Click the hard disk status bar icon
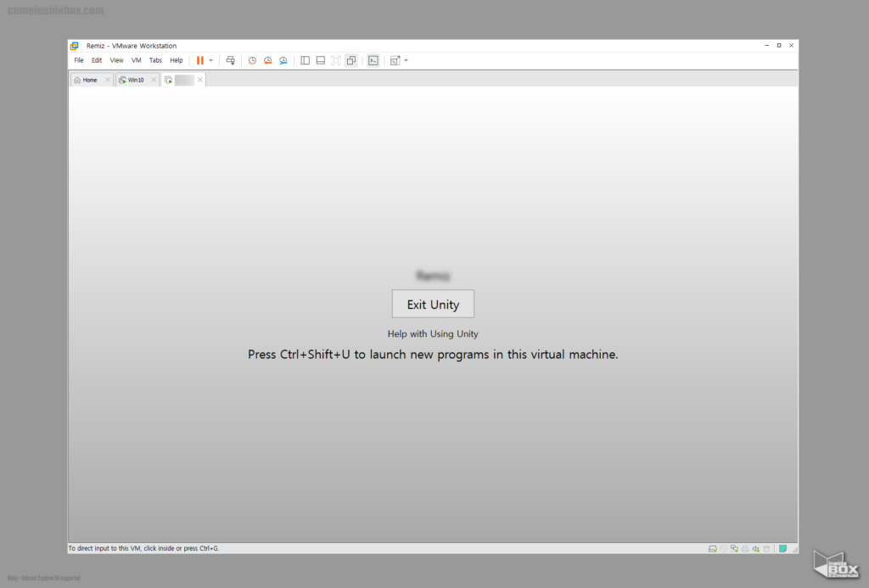 [713, 549]
